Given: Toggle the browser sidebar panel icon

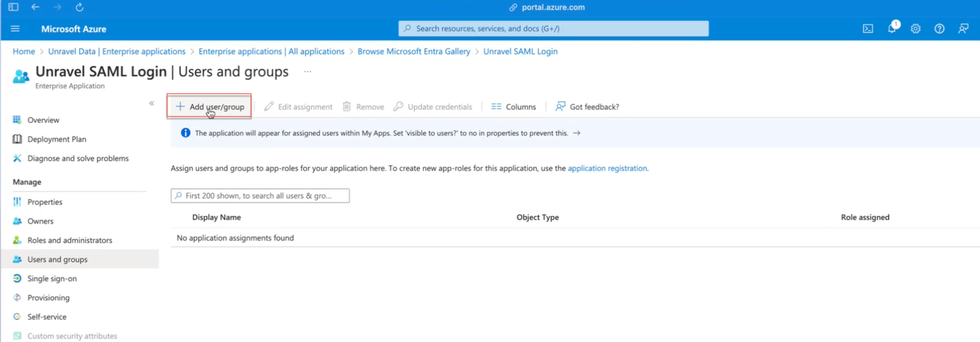Looking at the screenshot, I should (13, 7).
